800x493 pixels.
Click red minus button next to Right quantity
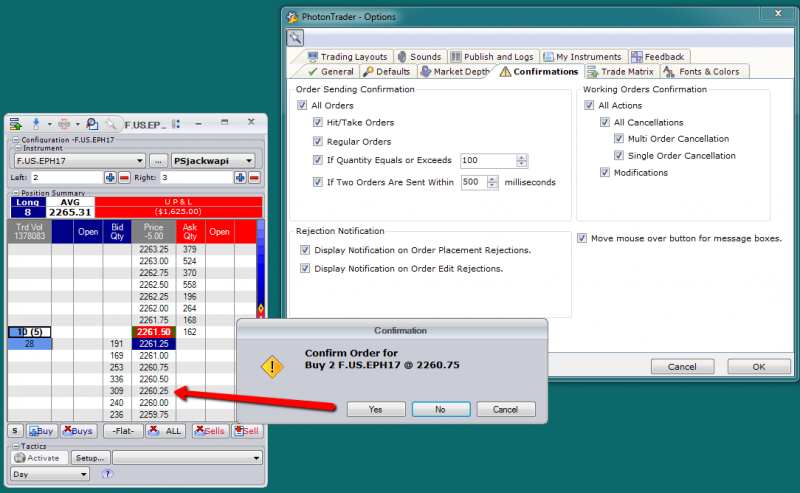254,178
